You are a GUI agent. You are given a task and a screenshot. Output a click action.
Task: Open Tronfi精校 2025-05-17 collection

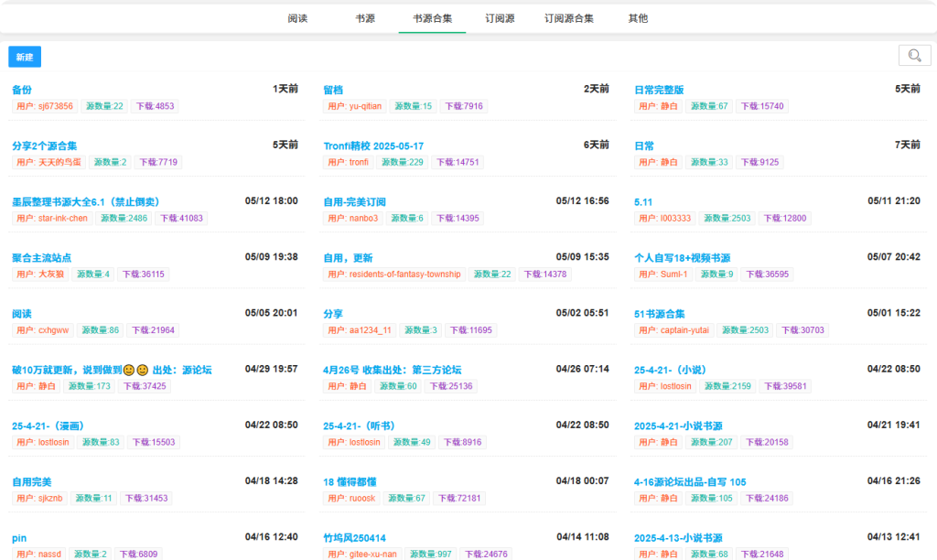373,145
